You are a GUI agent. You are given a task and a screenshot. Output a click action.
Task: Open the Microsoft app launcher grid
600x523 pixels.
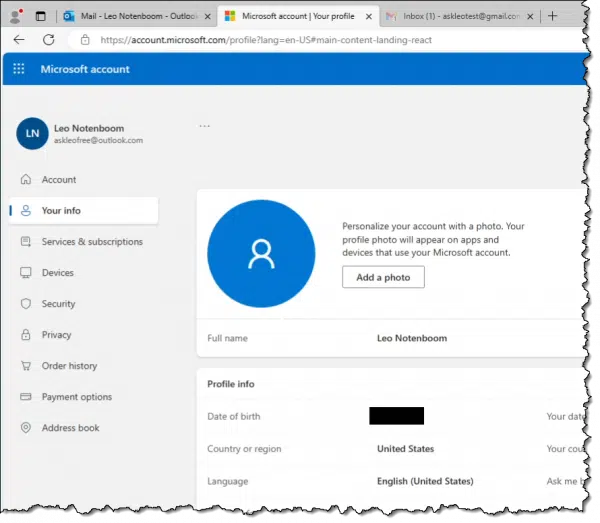tap(19, 69)
